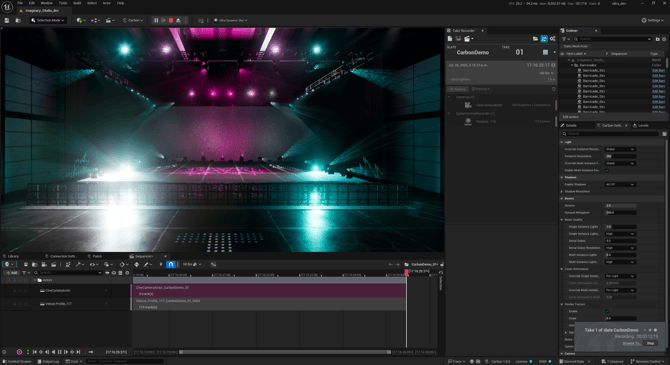Viewport: 670px width, 365px height.
Task: Click the Outliner search field
Action: pyautogui.click(x=613, y=39)
